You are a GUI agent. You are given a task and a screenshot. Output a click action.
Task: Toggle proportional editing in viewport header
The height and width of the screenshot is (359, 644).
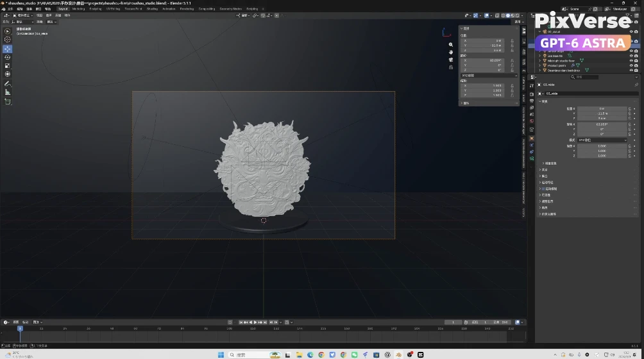click(277, 15)
